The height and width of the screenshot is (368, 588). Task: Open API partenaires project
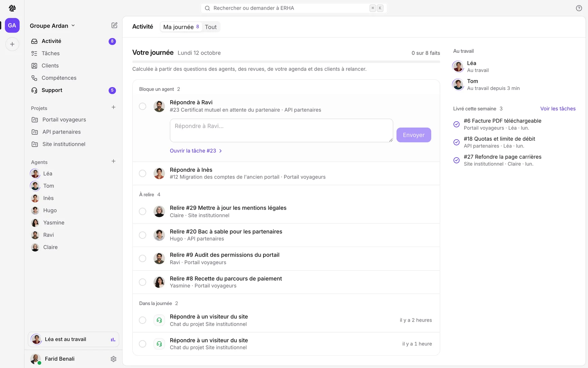[73, 132]
